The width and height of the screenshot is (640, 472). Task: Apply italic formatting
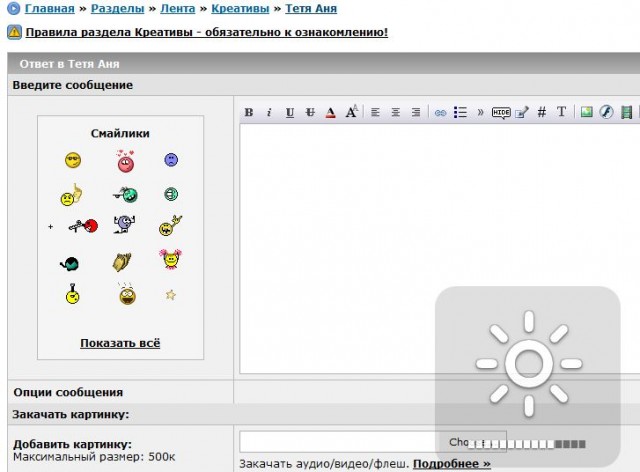click(x=269, y=113)
